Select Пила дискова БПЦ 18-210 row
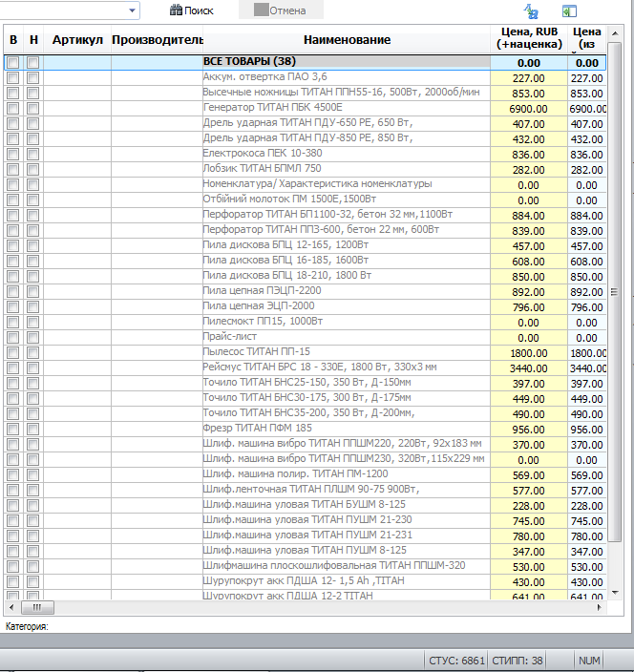Image resolution: width=634 pixels, height=672 pixels. tap(305, 277)
